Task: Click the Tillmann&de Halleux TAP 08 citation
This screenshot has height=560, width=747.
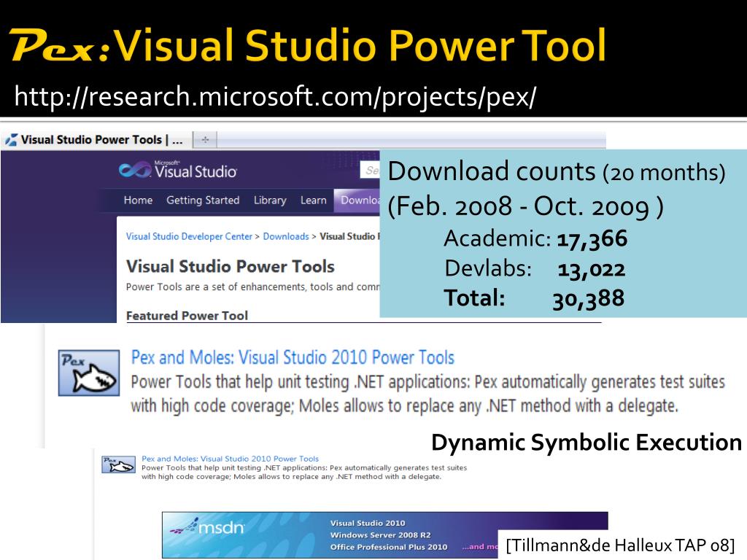Action: pos(620,545)
